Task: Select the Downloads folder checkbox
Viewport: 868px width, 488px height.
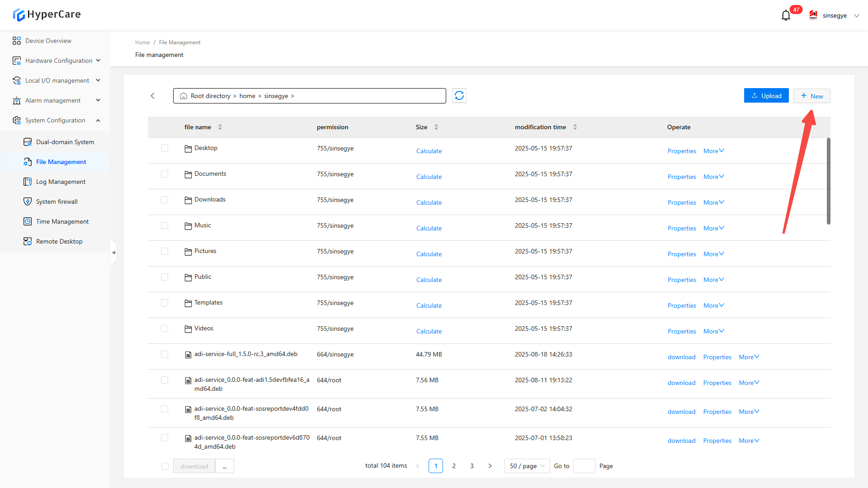Action: [x=165, y=200]
